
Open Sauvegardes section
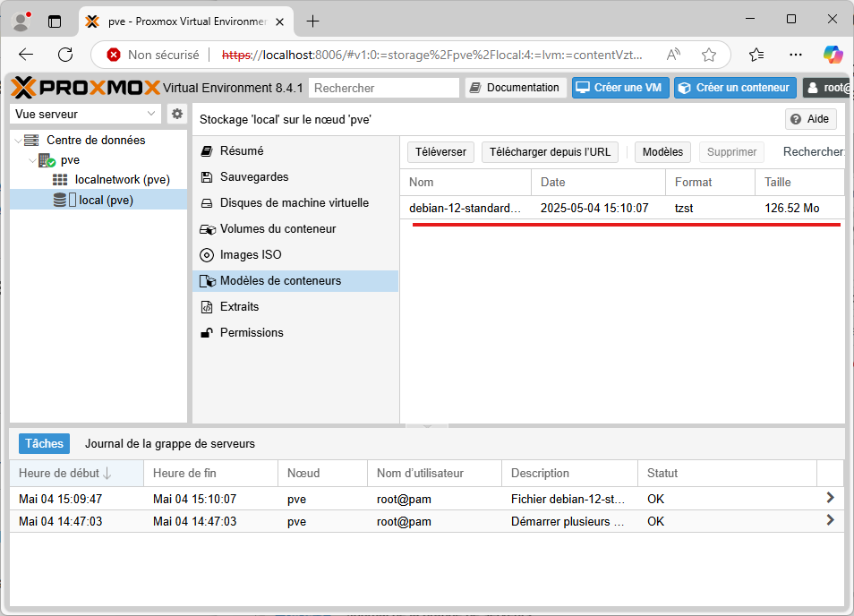coord(295,177)
